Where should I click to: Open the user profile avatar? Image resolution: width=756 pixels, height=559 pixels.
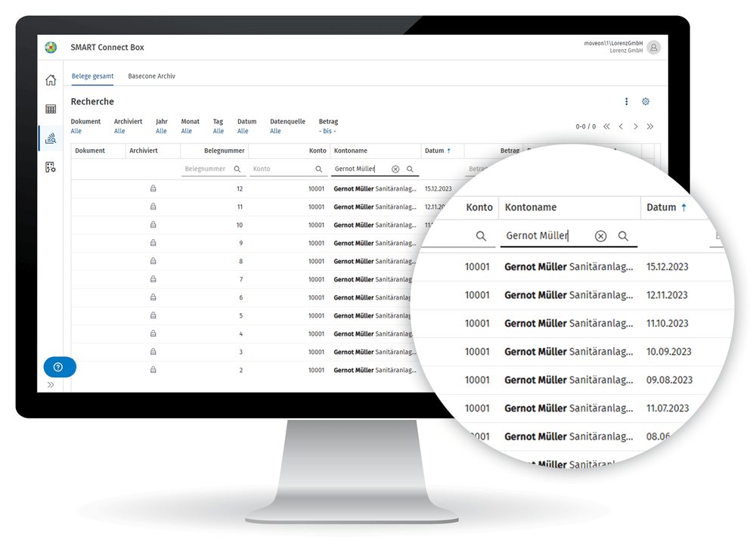[x=653, y=48]
